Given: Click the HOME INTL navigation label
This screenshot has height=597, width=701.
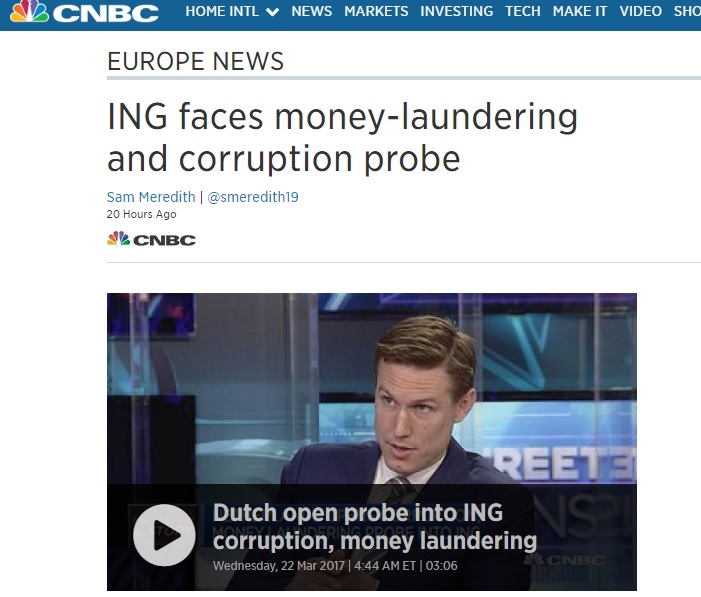Looking at the screenshot, I should click(222, 11).
